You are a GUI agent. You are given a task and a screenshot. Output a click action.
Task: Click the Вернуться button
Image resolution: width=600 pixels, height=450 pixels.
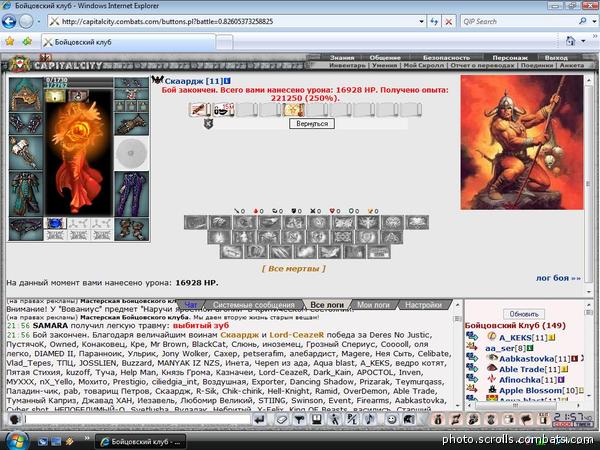click(x=311, y=124)
